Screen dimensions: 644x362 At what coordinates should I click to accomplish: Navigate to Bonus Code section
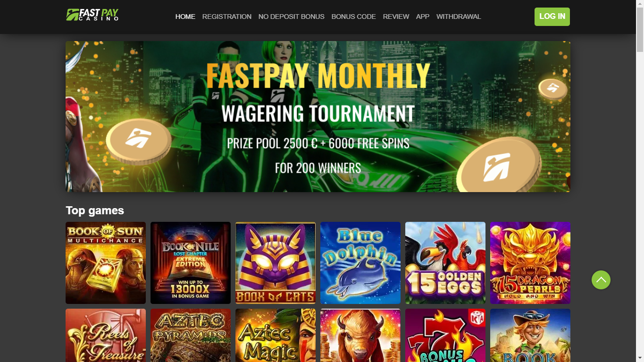click(x=354, y=17)
